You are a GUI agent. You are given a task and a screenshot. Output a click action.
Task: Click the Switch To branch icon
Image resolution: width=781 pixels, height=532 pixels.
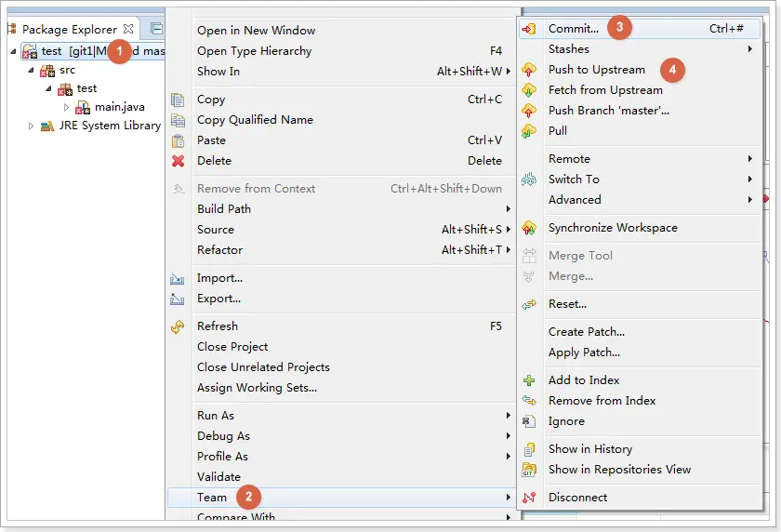click(528, 180)
